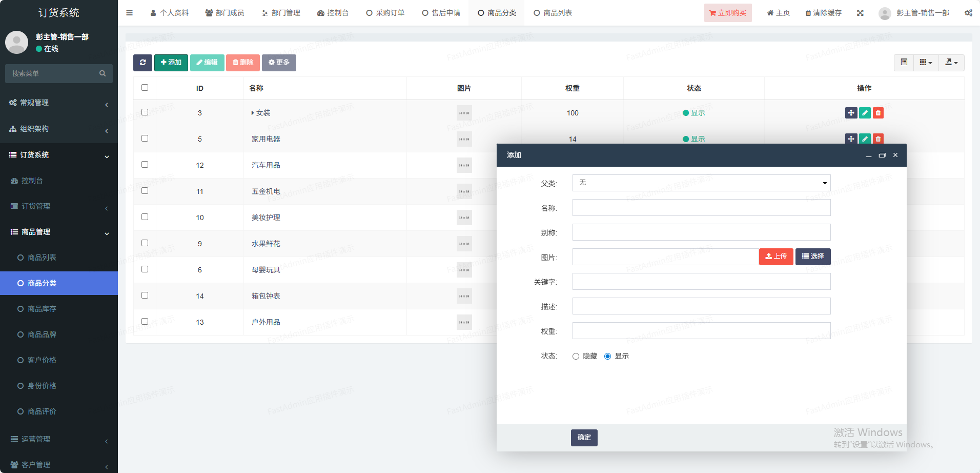Open the columns dropdown in table toolbar

[x=926, y=63]
